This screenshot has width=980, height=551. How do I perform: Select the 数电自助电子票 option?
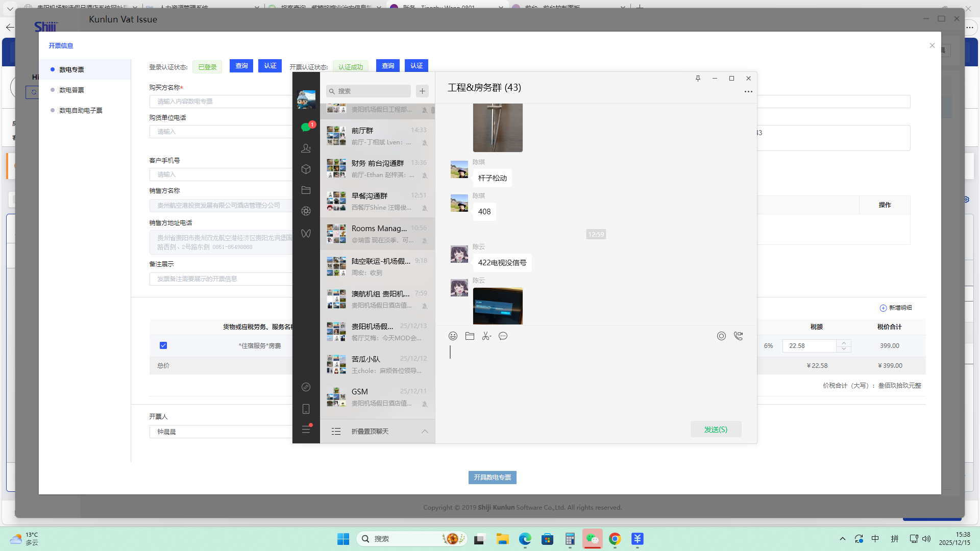81,110
